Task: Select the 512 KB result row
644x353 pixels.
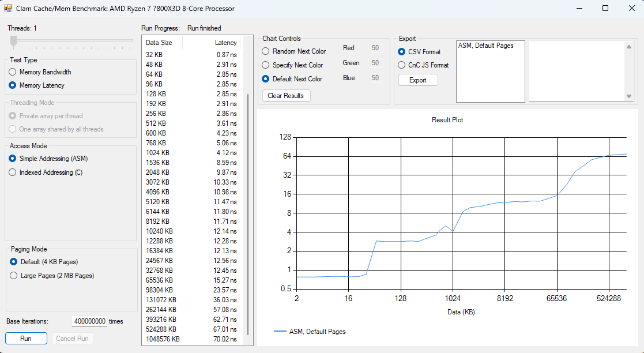Action: point(193,123)
